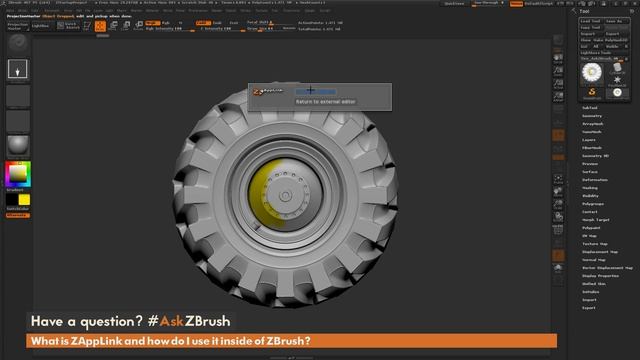Select the black secondary color swatch
Screen dimensions: 640x360
(12, 200)
